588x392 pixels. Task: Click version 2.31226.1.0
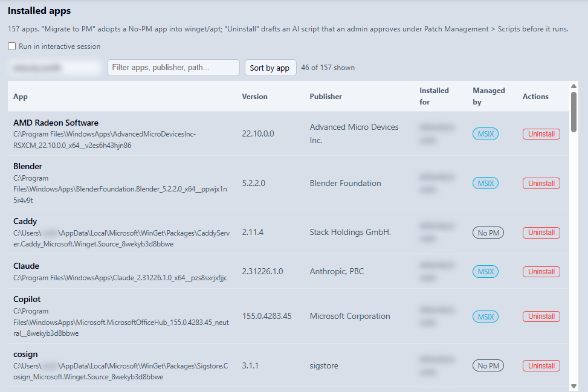tap(262, 271)
